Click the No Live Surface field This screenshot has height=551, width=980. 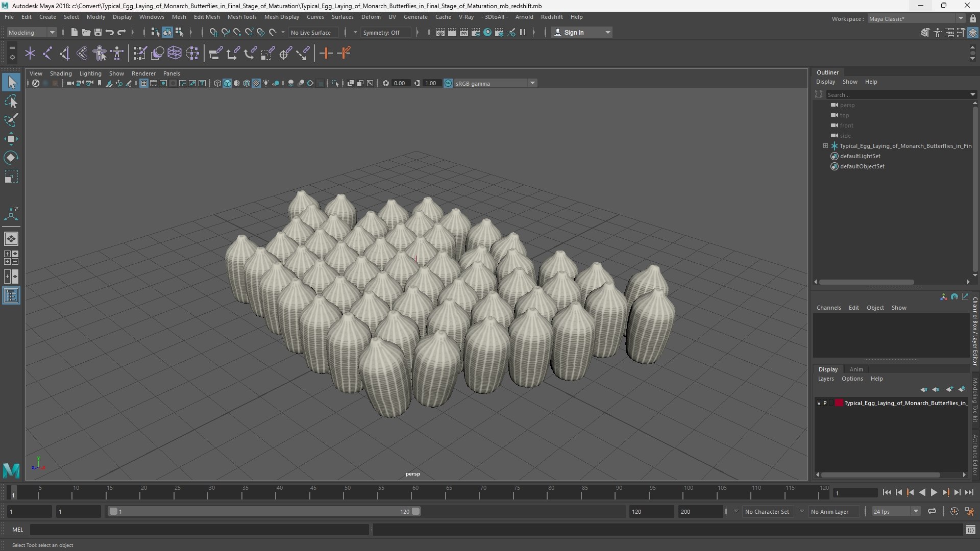[313, 32]
